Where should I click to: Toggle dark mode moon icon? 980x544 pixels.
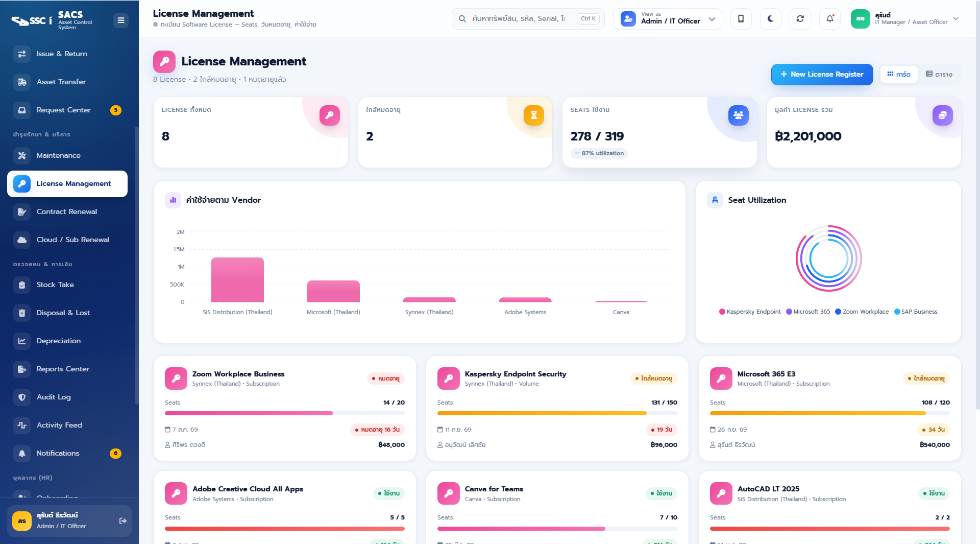coord(770,19)
